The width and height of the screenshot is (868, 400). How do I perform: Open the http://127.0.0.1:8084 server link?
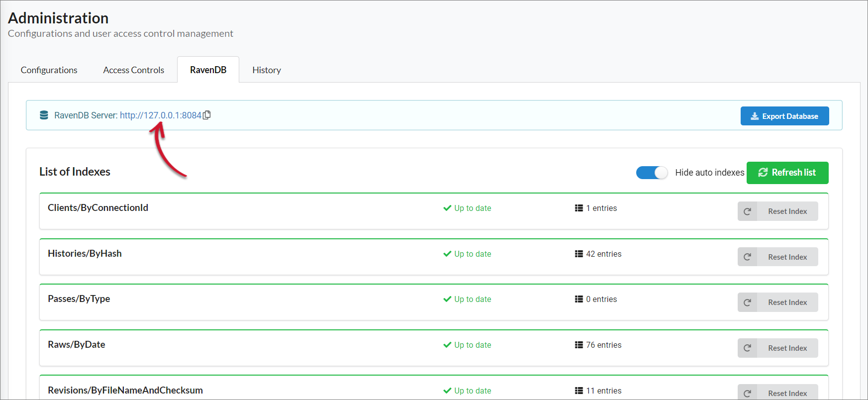click(x=161, y=115)
